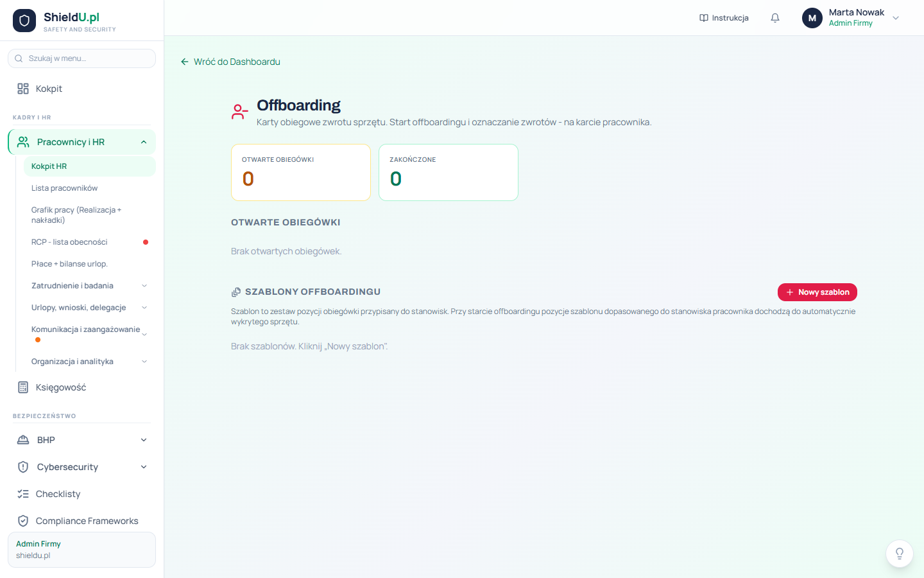Click the Offboarding user-minus icon
924x578 pixels.
[239, 112]
